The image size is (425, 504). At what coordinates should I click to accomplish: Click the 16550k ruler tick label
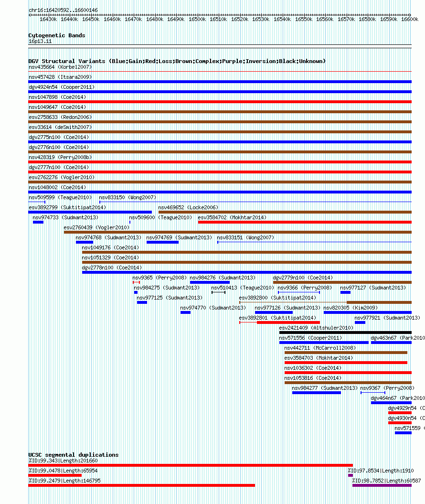pos(304,19)
